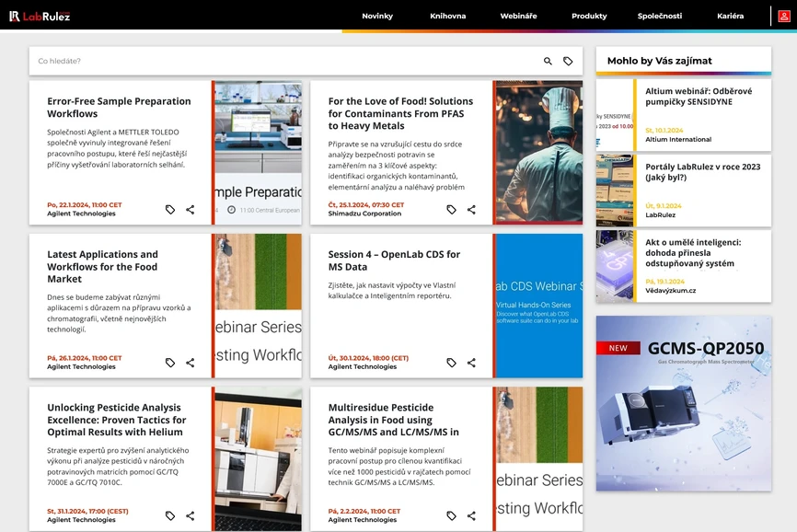This screenshot has width=797, height=532.
Task: Click the user account icon in header
Action: 784,16
